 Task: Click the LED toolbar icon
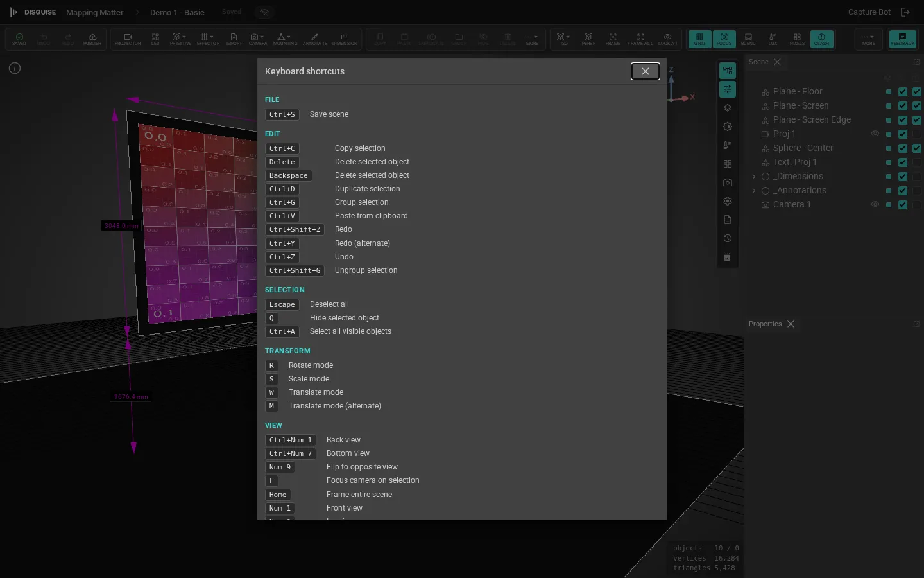point(155,39)
